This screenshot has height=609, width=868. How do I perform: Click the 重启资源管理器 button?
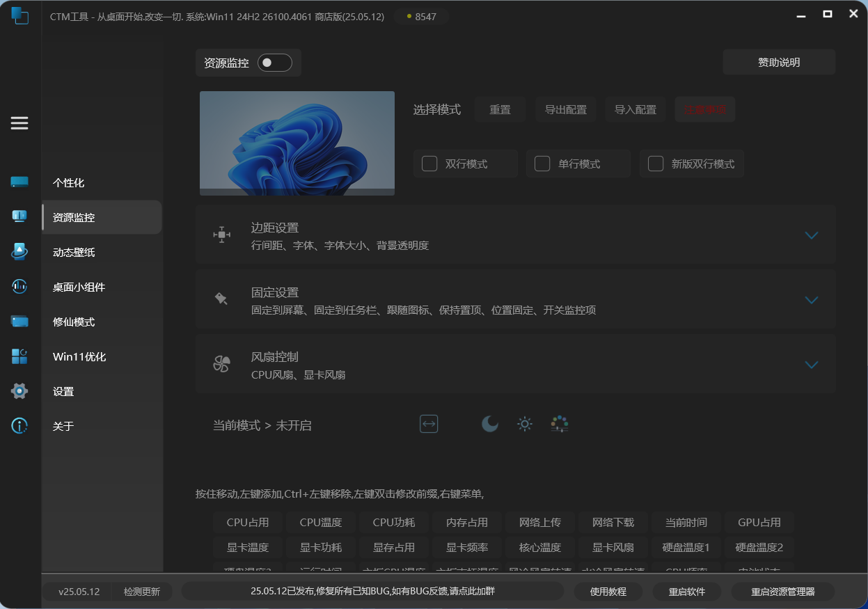(x=783, y=592)
